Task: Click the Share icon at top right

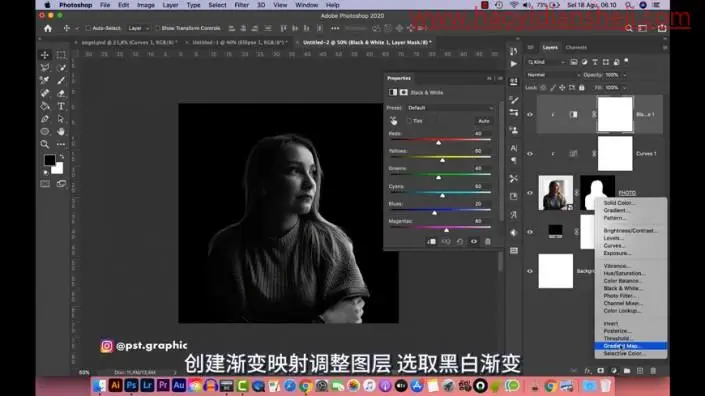Action: (662, 28)
